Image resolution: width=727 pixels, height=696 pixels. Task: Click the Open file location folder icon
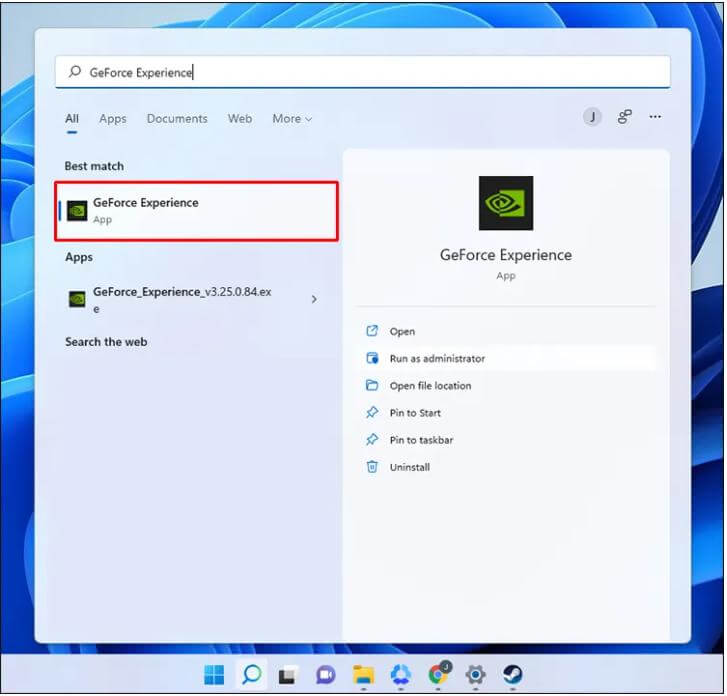[x=372, y=385]
